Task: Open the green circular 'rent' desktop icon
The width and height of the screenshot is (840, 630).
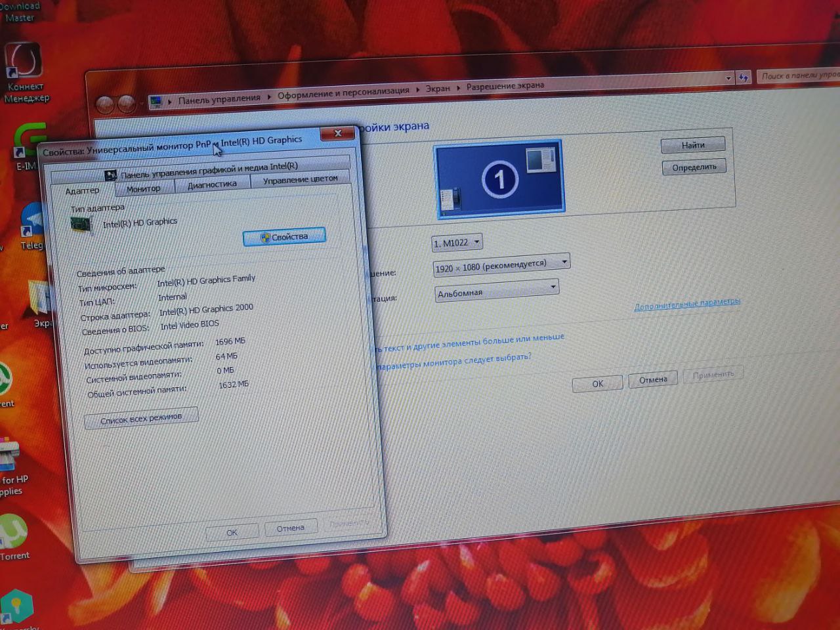Action: pyautogui.click(x=5, y=384)
